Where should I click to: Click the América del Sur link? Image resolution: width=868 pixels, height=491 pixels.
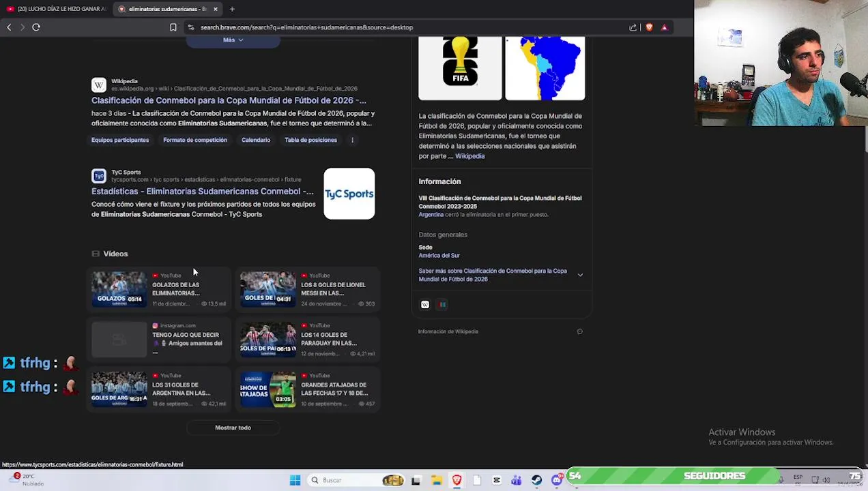pyautogui.click(x=439, y=256)
